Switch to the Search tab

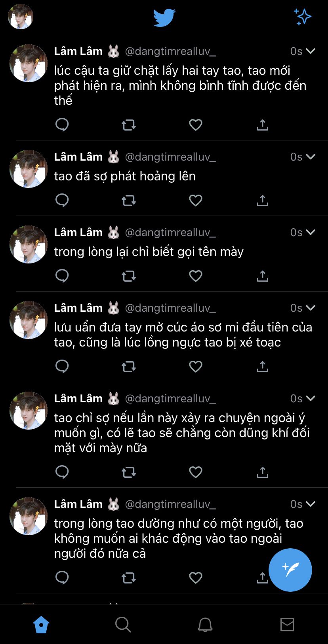click(x=123, y=625)
